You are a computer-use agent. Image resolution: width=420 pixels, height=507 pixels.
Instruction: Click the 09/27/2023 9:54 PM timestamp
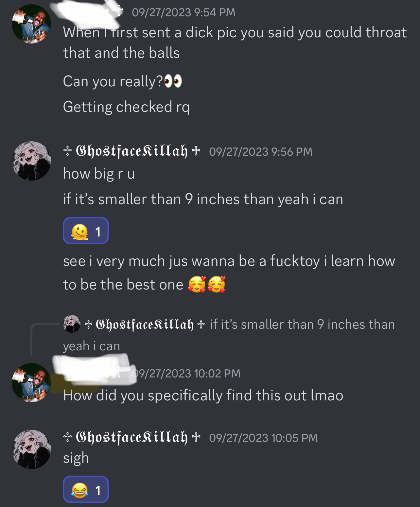pyautogui.click(x=184, y=12)
